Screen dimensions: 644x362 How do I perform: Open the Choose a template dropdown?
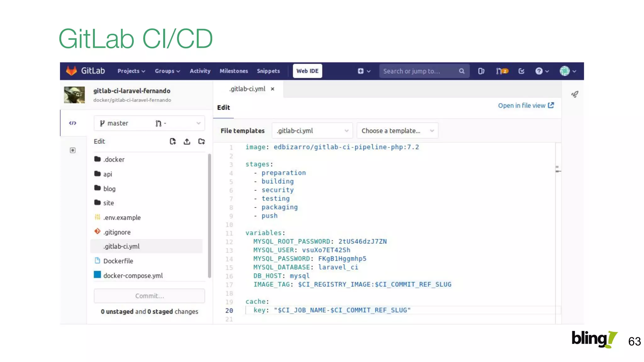coord(397,131)
